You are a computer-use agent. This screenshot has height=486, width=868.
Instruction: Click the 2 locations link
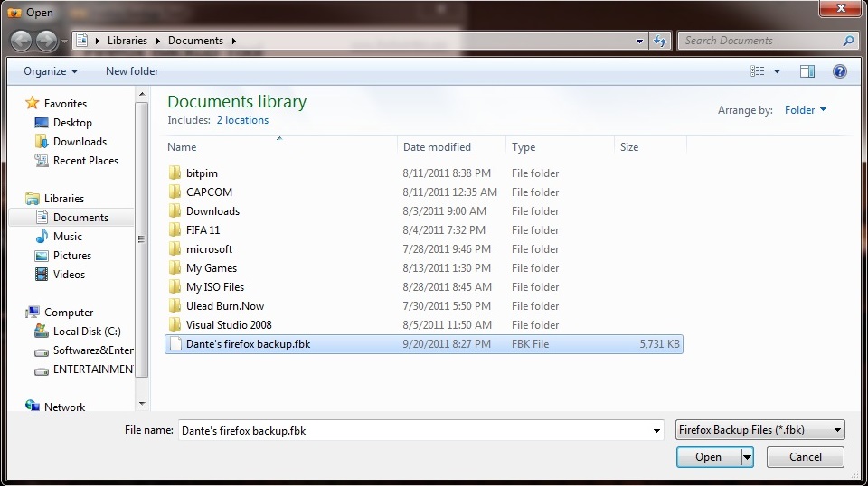242,120
